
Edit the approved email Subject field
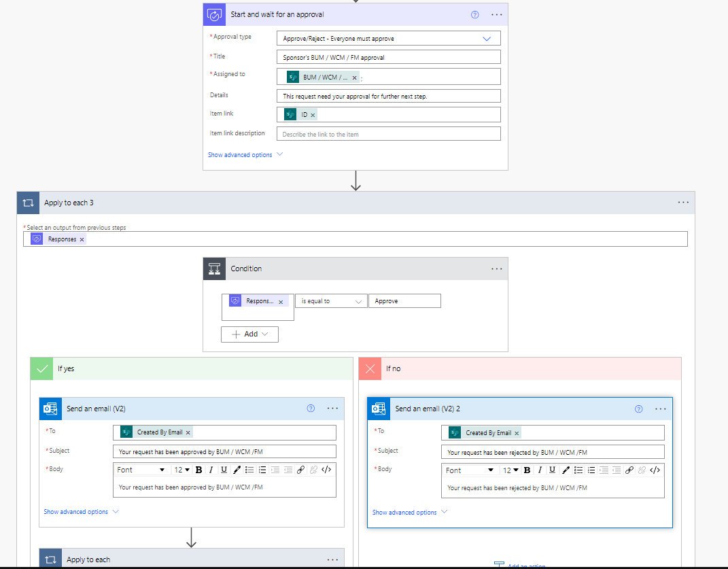[224, 451]
